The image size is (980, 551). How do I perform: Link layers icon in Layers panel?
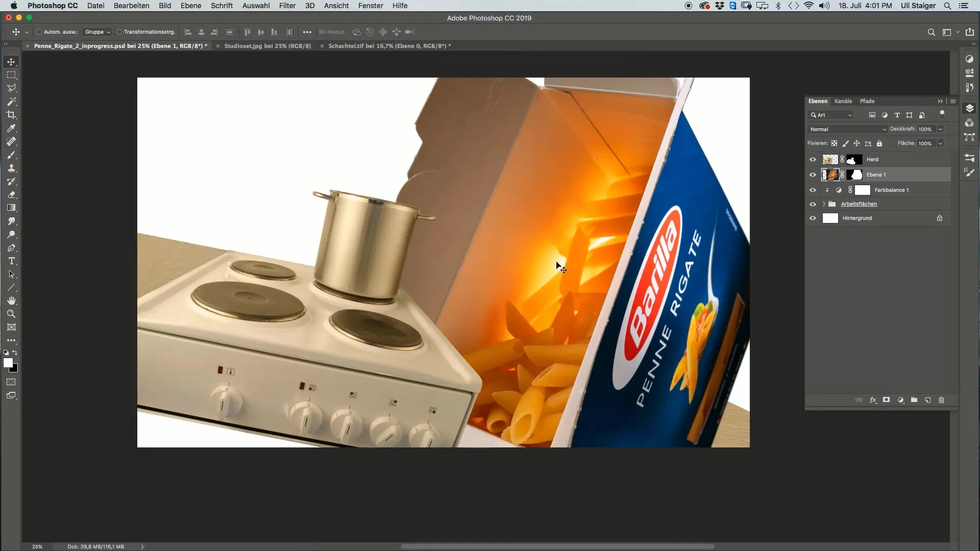pyautogui.click(x=859, y=400)
